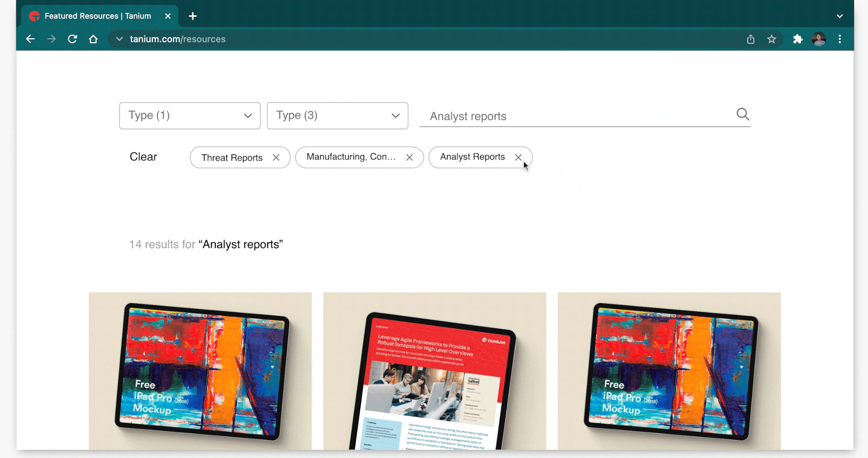The width and height of the screenshot is (868, 458).
Task: Open the user profile avatar
Action: 818,39
